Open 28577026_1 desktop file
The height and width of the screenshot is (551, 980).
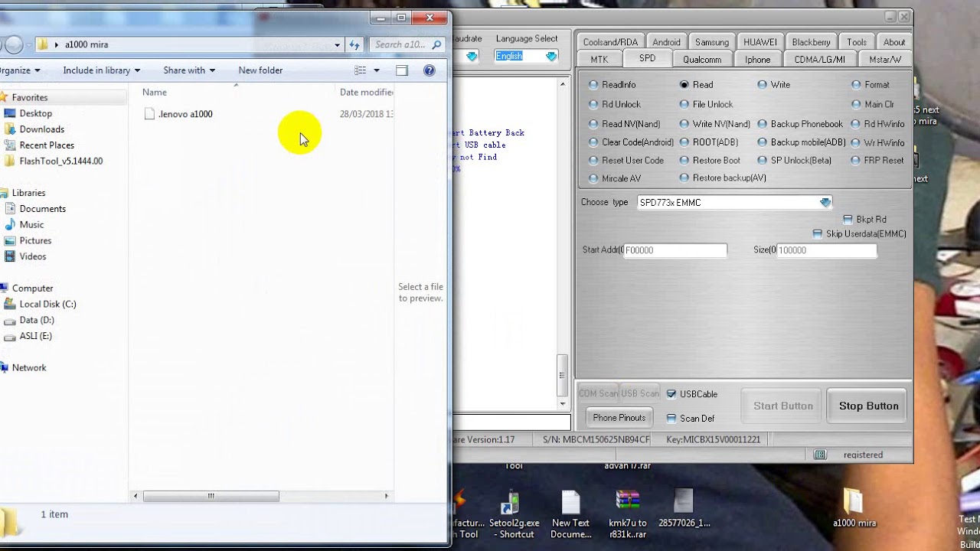point(684,509)
